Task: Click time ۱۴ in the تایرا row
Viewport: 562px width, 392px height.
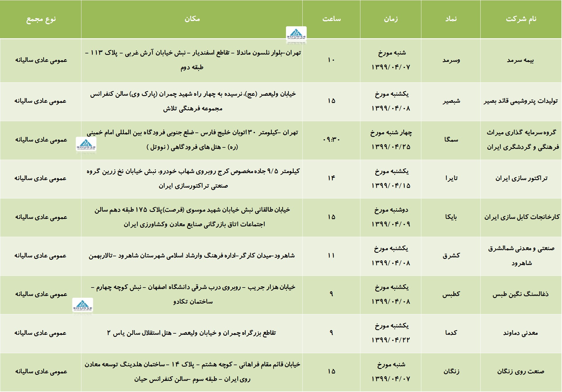Action: (331, 178)
